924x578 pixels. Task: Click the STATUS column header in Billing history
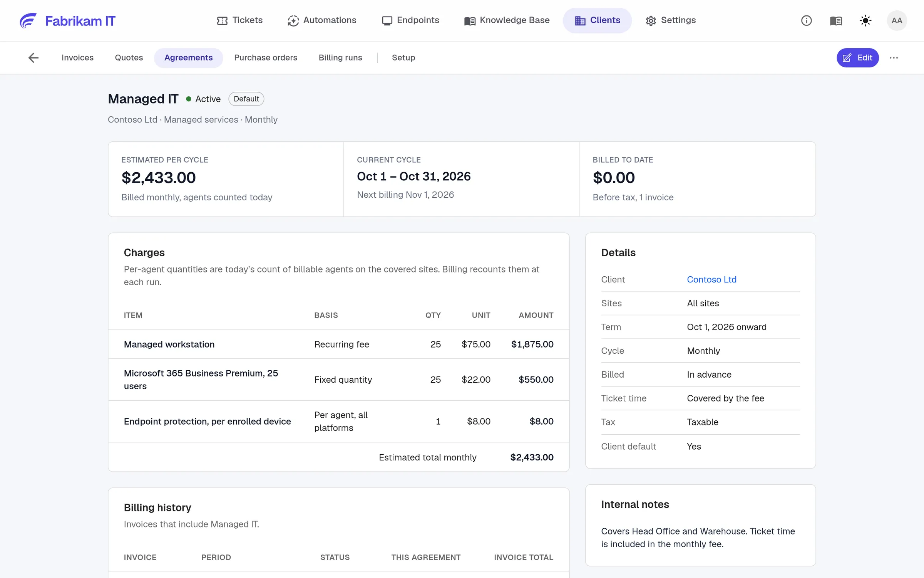(335, 557)
